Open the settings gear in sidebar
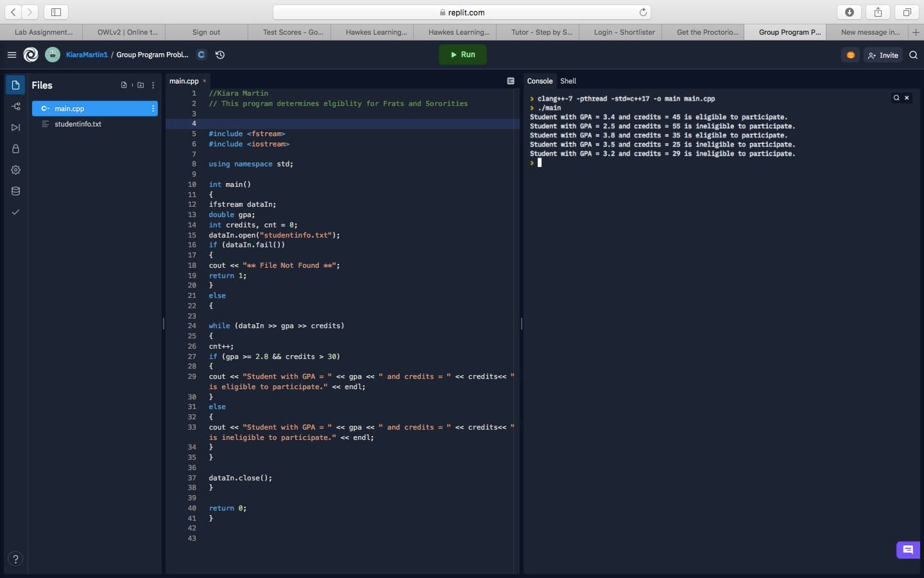 (x=15, y=170)
